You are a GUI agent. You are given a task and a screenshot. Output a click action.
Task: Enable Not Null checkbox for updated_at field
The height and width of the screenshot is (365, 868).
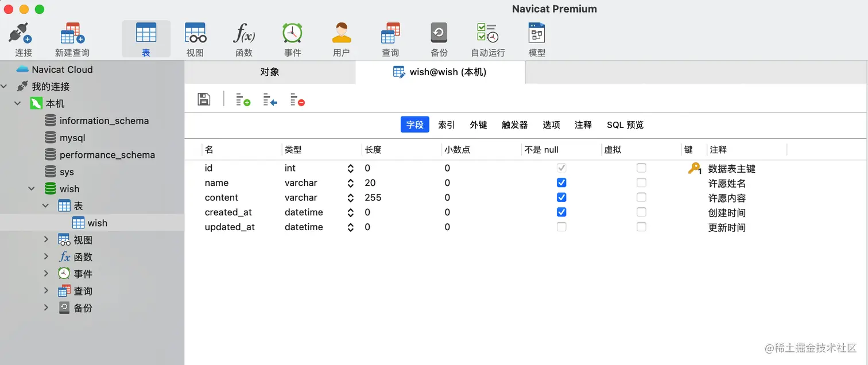[561, 227]
